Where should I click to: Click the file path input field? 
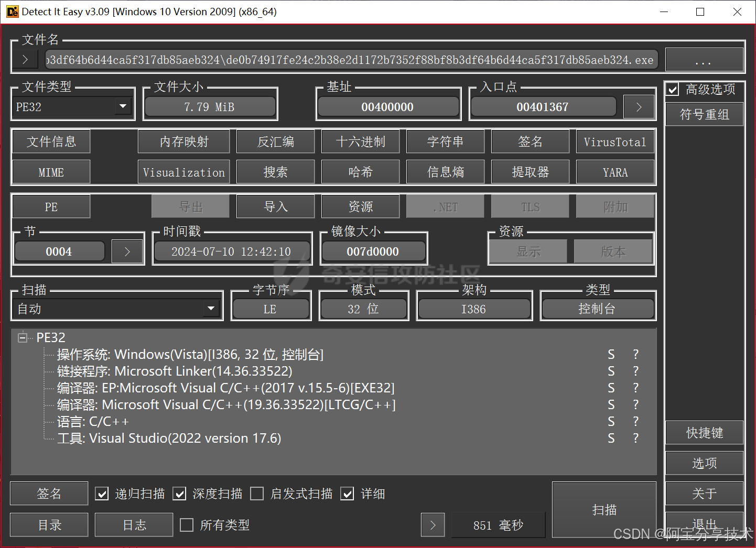coord(351,60)
